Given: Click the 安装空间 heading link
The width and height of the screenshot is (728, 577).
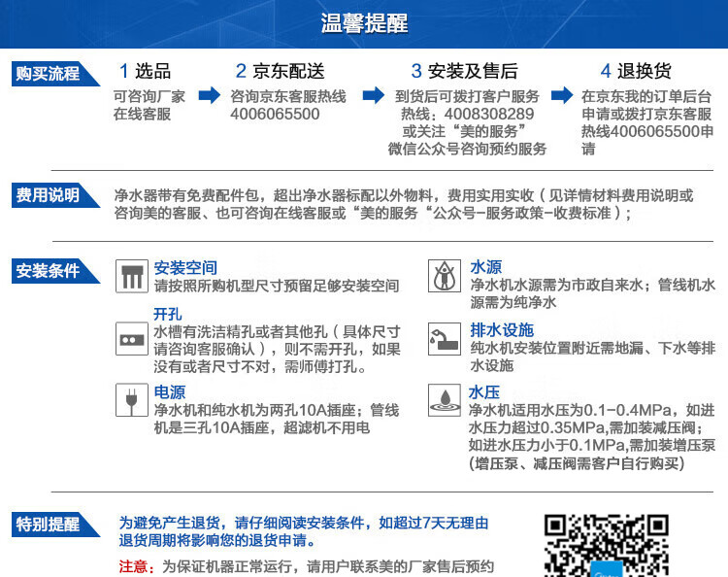Looking at the screenshot, I should coord(185,267).
